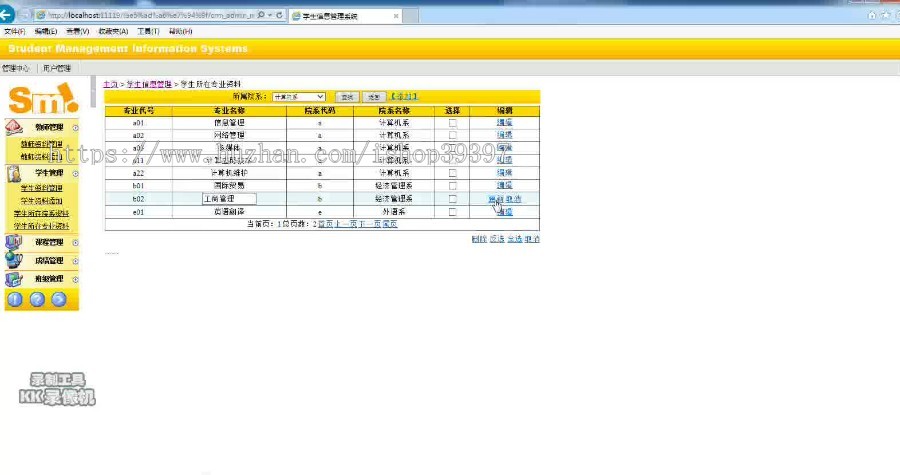Viewport: 900px width, 475px height.
Task: Click the 删除 link below the table
Action: 479,239
